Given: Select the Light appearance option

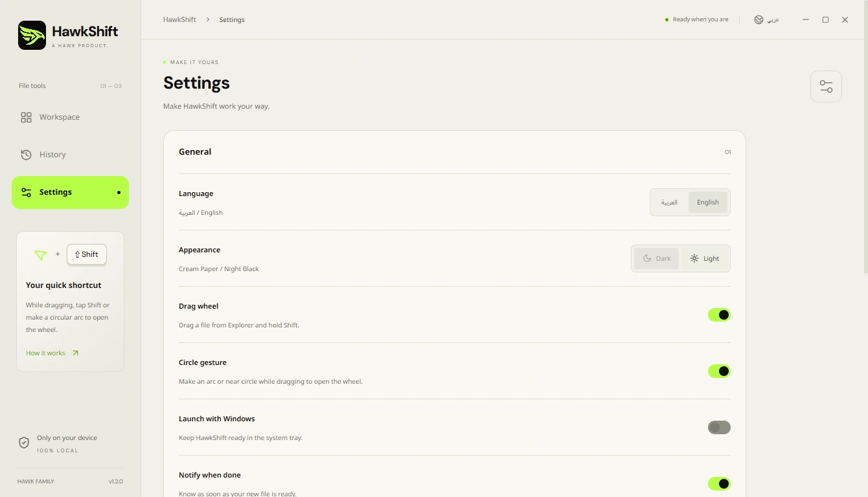Looking at the screenshot, I should coord(705,258).
